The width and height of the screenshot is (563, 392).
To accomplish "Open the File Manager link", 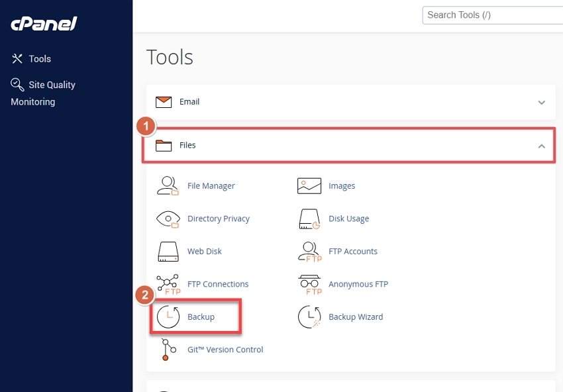I will pos(211,186).
